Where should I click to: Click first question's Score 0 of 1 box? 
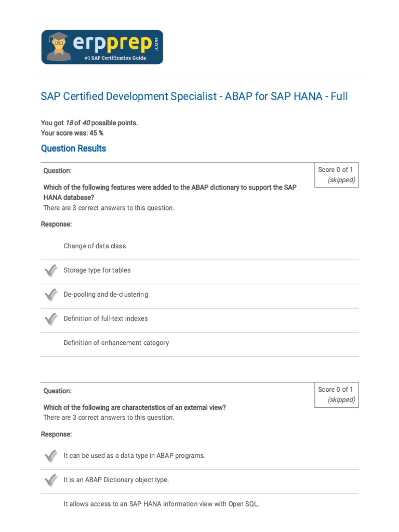pyautogui.click(x=336, y=175)
